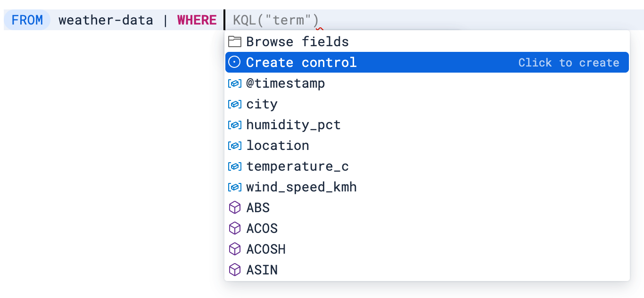Choose the Create control suggestion
The height and width of the screenshot is (298, 644).
tap(301, 62)
